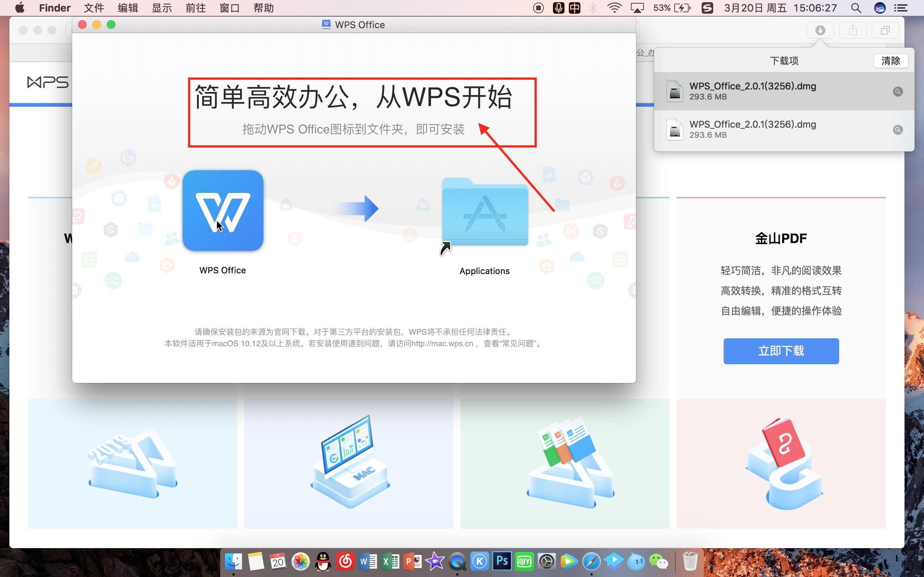
Task: Open QuickTime Player from the Dock
Action: pos(457,561)
